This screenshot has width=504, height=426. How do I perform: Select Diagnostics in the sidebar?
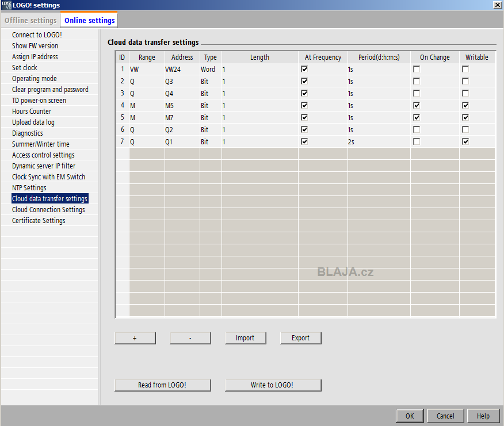27,133
